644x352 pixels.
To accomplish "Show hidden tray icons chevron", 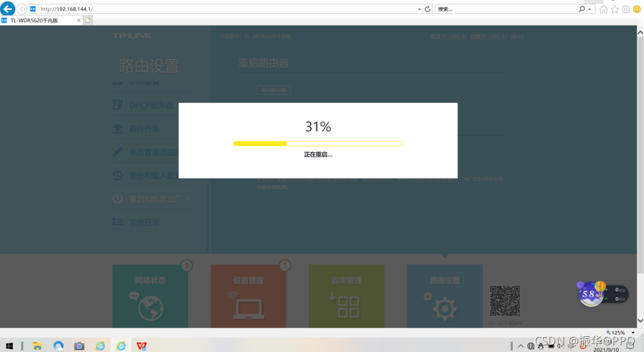I will pyautogui.click(x=521, y=346).
